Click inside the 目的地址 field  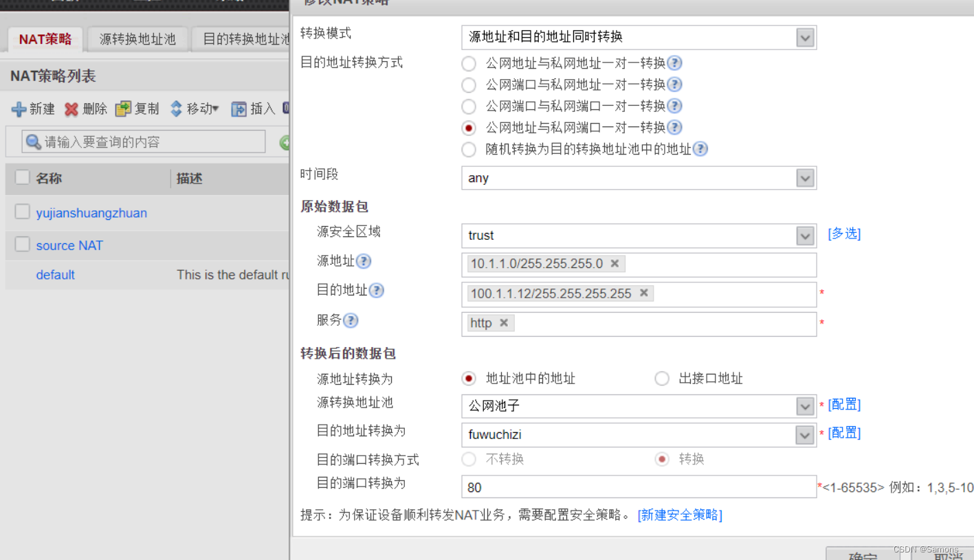coord(639,294)
